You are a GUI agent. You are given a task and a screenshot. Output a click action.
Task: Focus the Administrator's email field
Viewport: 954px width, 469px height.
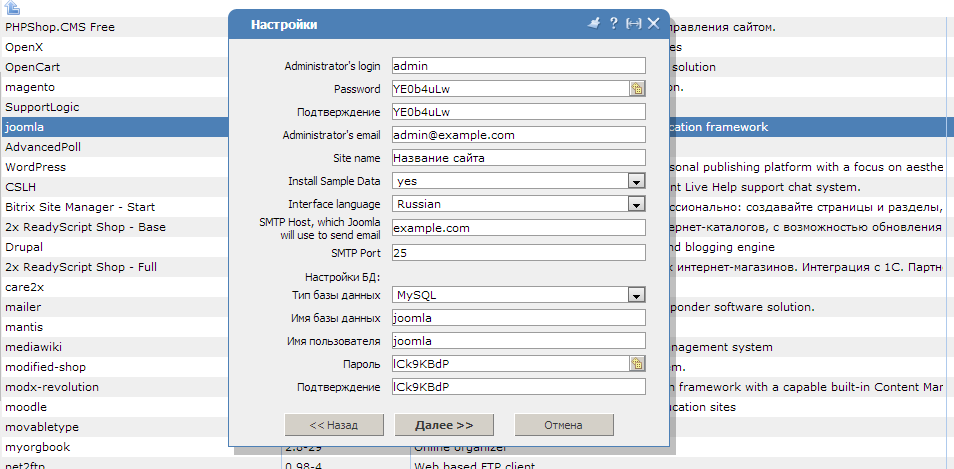pyautogui.click(x=518, y=135)
